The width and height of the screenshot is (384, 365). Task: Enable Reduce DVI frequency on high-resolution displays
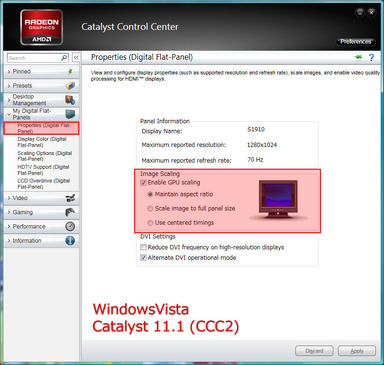(x=143, y=247)
